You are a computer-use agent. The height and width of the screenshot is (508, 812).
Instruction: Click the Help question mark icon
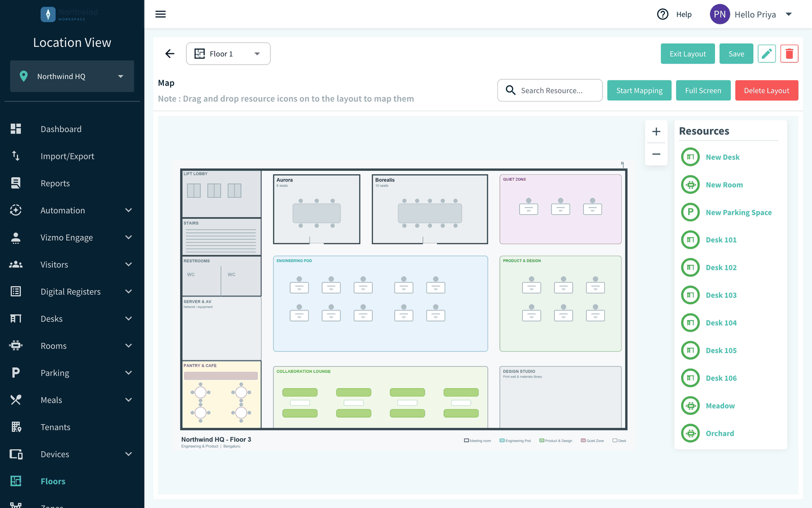click(x=663, y=14)
